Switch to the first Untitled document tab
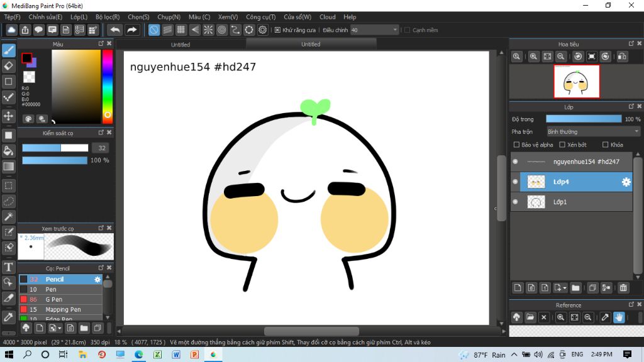Viewport: 644px width, 362px height. [x=180, y=45]
